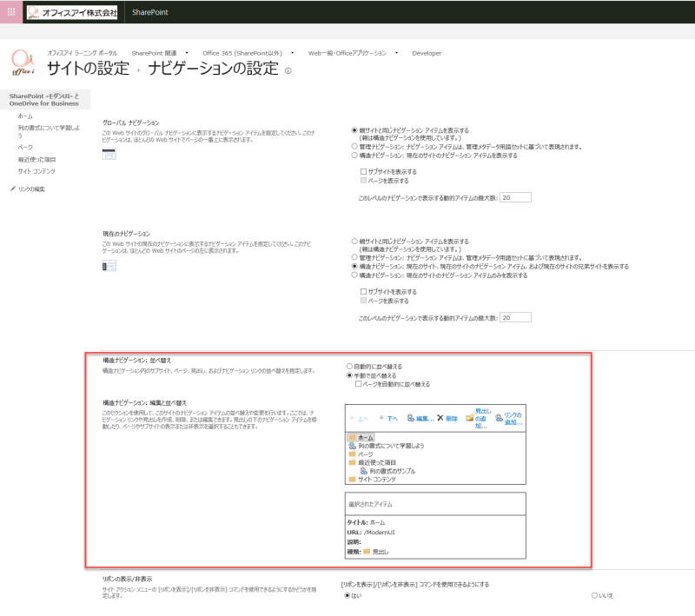
Task: Click リンクの編集 in left sidebar
Action: (x=31, y=189)
